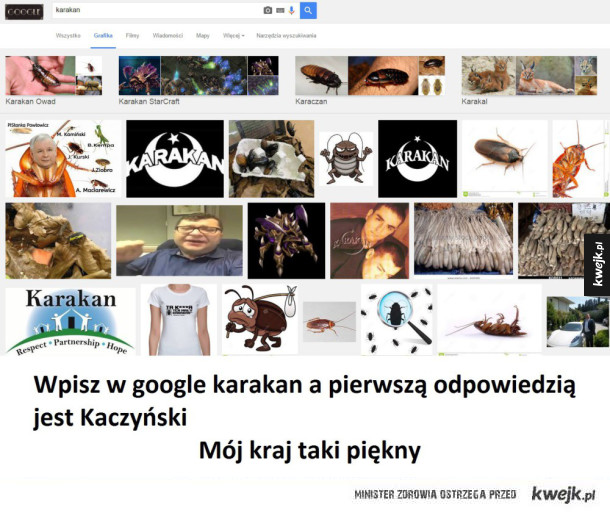Open the man beside white car image

click(x=578, y=322)
